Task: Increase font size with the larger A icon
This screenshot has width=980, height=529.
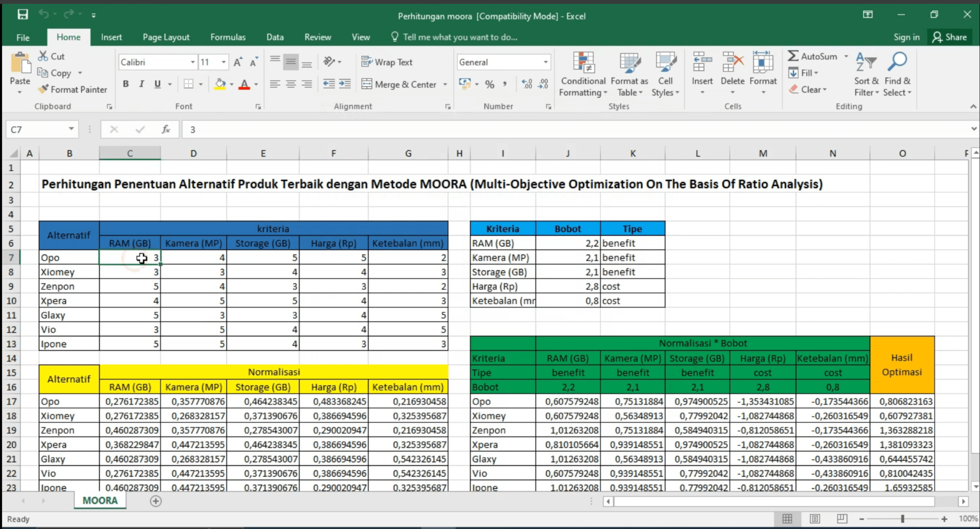Action: tap(238, 62)
